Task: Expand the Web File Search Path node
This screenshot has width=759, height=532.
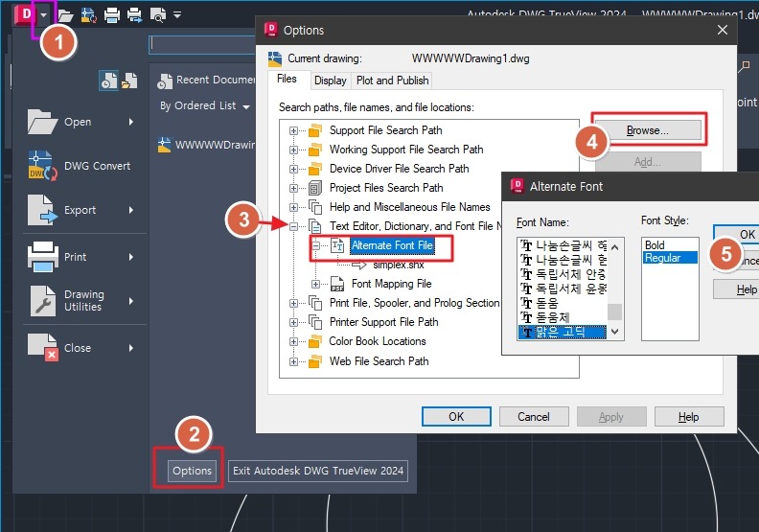Action: (x=293, y=361)
